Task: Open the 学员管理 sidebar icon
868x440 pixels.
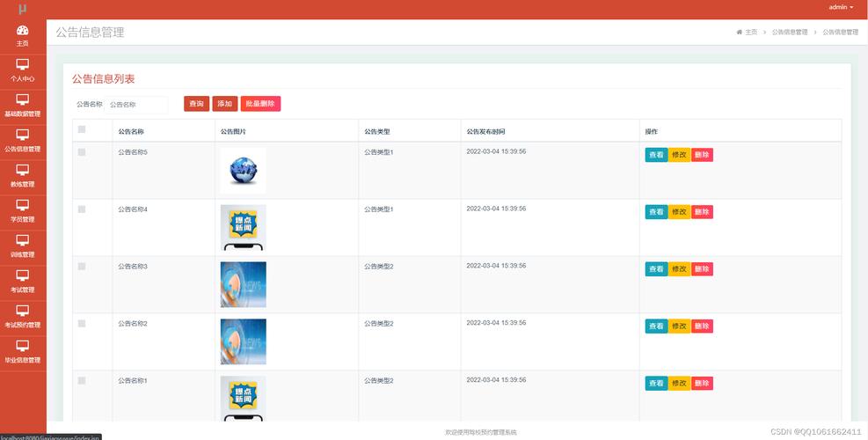Action: pyautogui.click(x=23, y=205)
